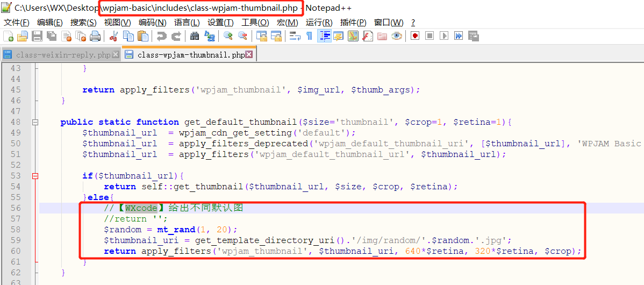This screenshot has height=285, width=644.
Task: Open Folder as Workspace panel
Action: click(x=382, y=36)
